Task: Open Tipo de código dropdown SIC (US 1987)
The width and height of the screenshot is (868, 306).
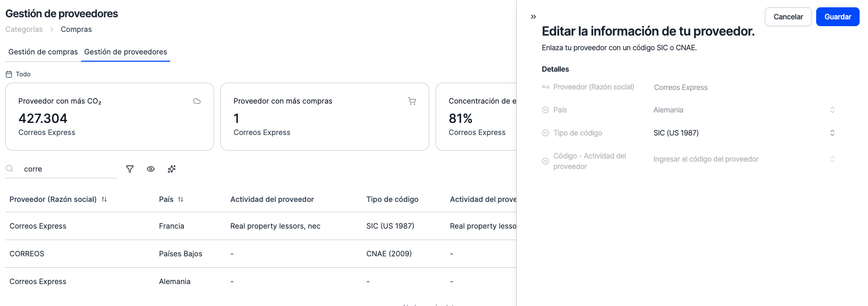Action: click(x=744, y=133)
